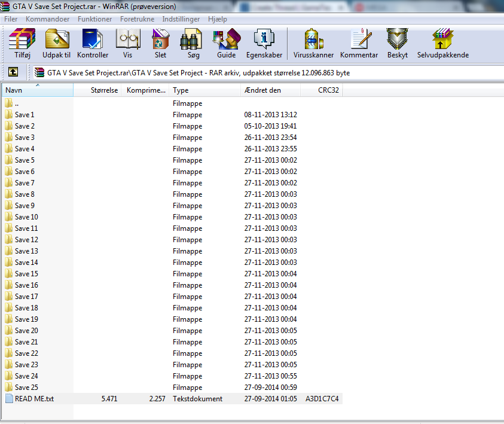This screenshot has width=504, height=424.
Task: Sort by CRC32 column header
Action: point(322,90)
